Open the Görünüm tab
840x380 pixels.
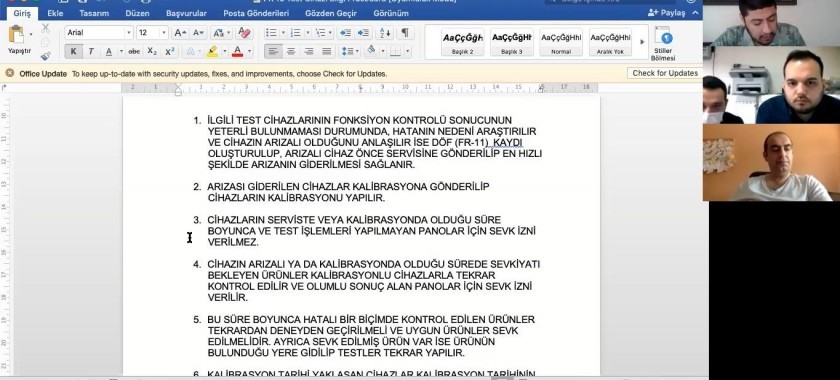(x=391, y=13)
